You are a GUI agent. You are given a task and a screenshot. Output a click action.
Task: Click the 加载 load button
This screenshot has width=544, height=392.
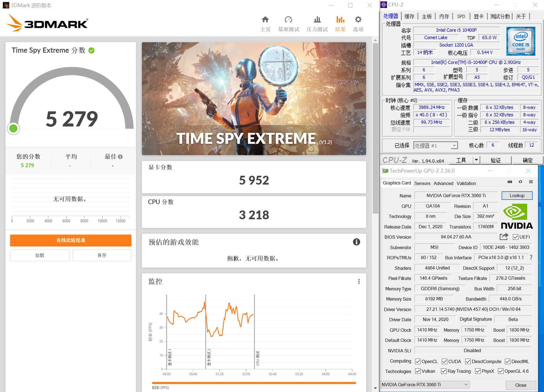(x=40, y=255)
